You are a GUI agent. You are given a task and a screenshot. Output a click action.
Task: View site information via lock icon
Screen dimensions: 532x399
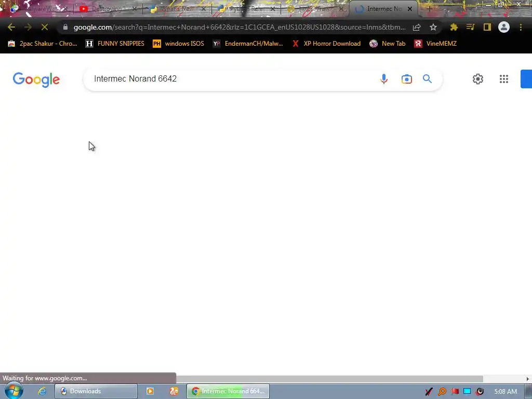click(65, 27)
